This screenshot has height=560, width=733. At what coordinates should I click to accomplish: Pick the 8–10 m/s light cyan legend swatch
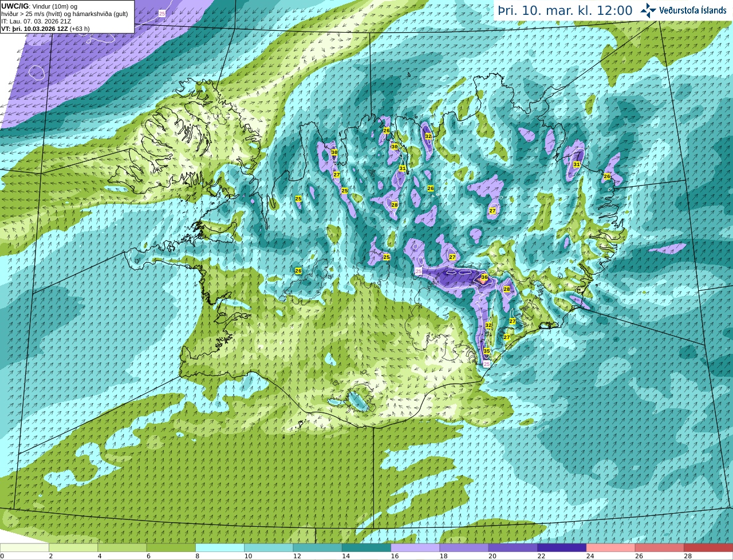(220, 548)
